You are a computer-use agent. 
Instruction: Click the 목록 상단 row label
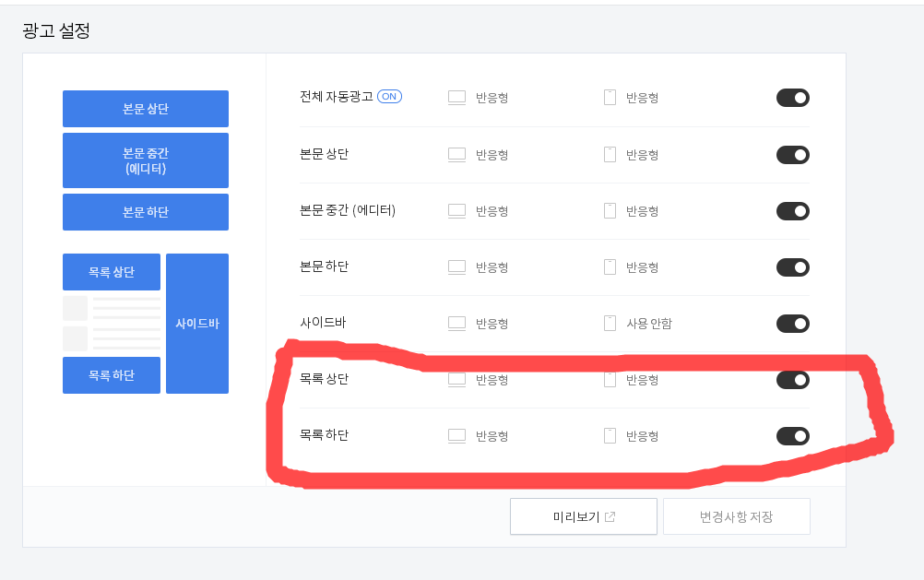(324, 379)
